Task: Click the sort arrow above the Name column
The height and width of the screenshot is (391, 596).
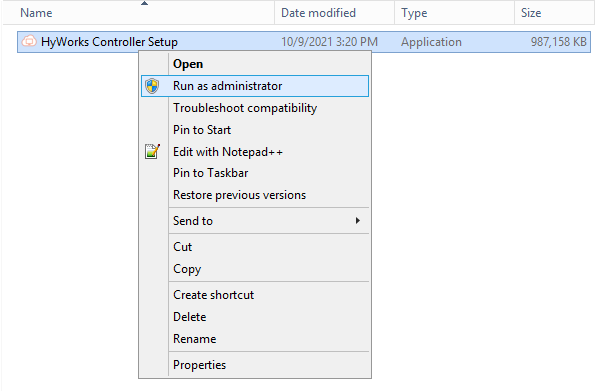Action: point(144,3)
